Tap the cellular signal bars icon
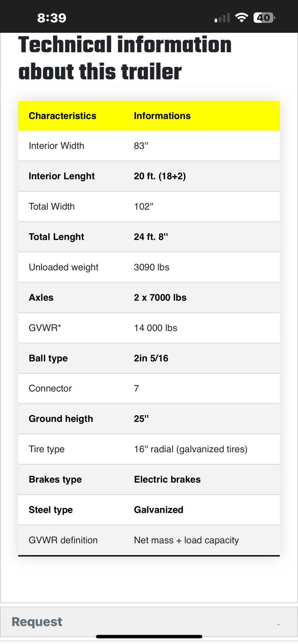The width and height of the screenshot is (298, 644). click(x=222, y=18)
